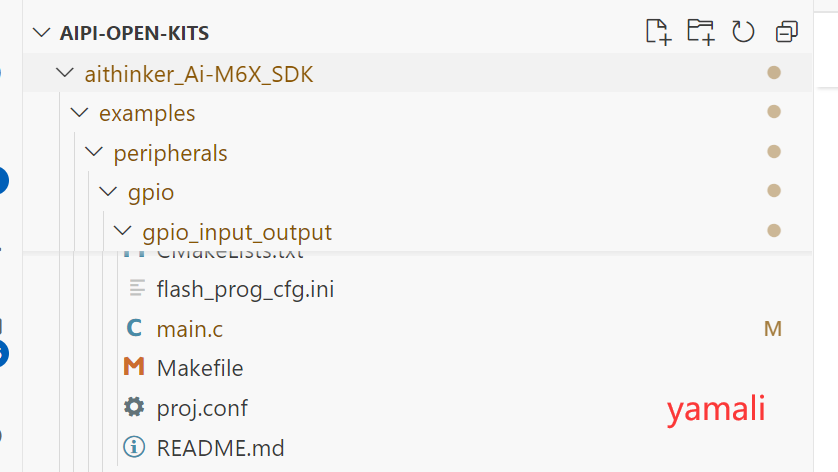Collapse the gpio folder chevron
The width and height of the screenshot is (838, 472).
tap(108, 191)
